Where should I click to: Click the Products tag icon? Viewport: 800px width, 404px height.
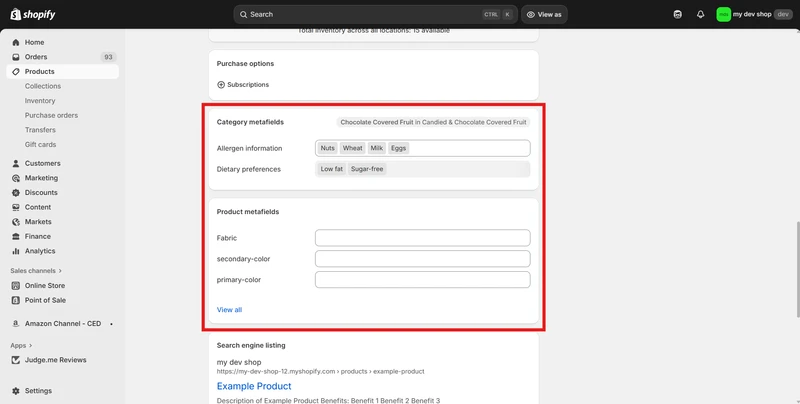click(16, 72)
